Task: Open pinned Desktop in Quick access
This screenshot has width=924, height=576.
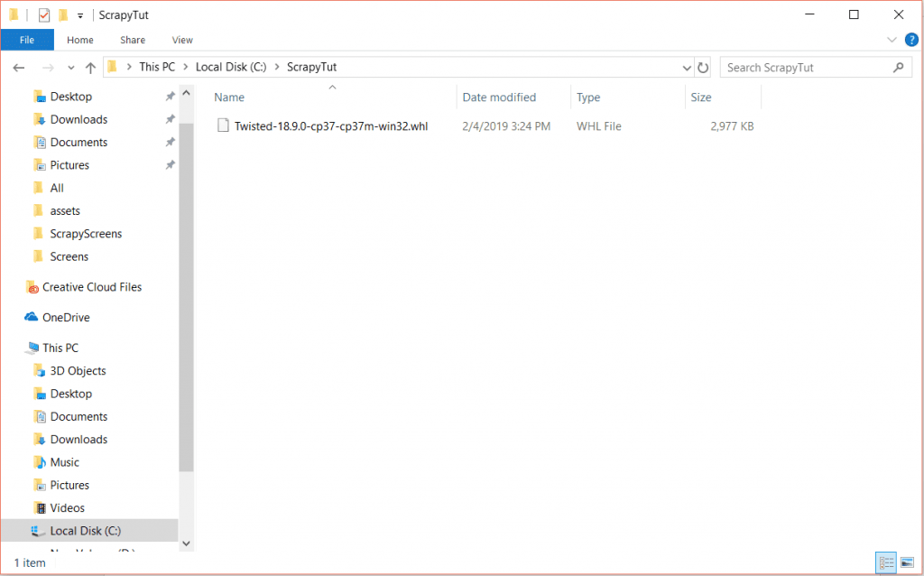Action: tap(70, 96)
